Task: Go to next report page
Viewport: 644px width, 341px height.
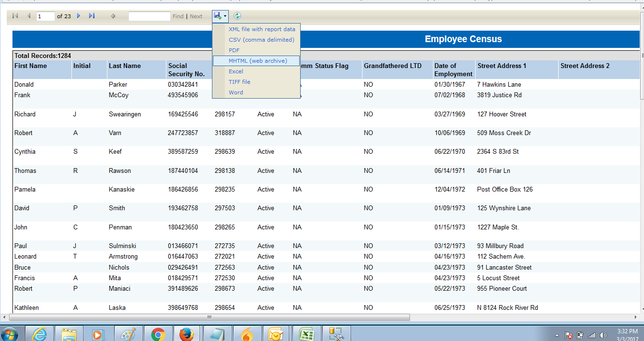Action: click(x=79, y=16)
